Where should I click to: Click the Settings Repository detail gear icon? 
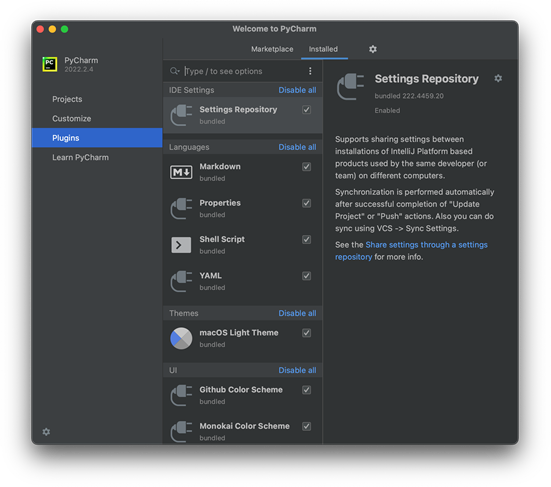click(498, 78)
